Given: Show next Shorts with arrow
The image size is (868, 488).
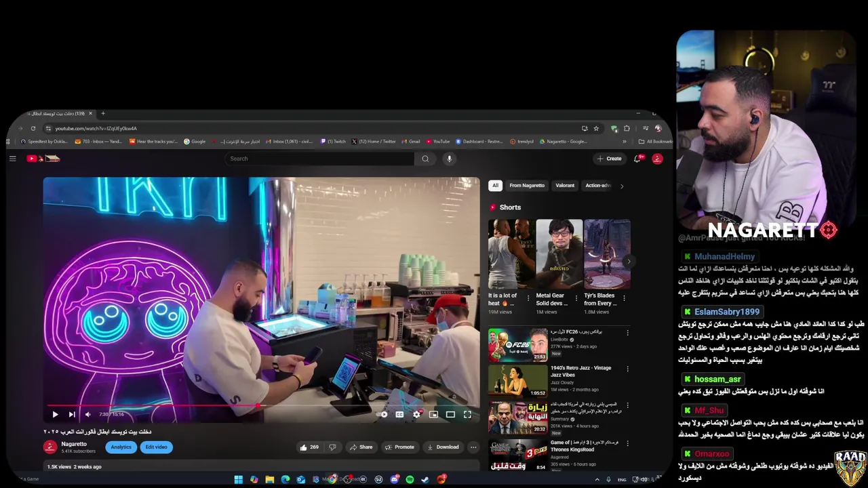Looking at the screenshot, I should 628,261.
